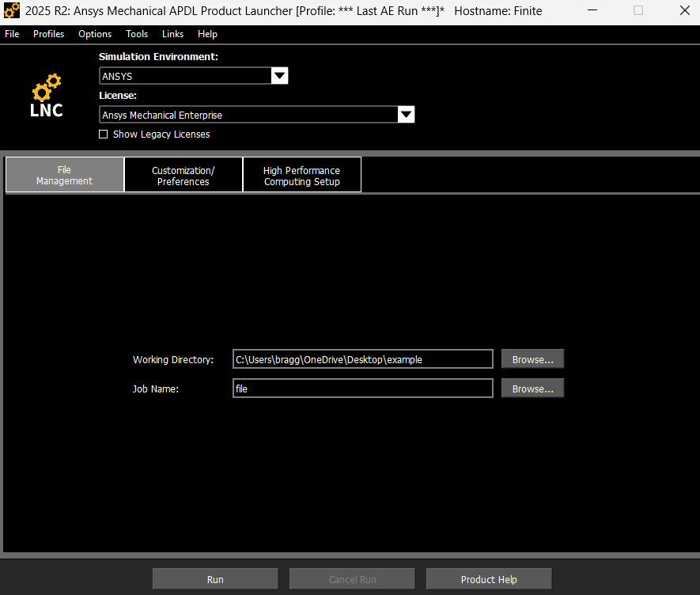This screenshot has height=595, width=700.
Task: Open Product Help
Action: [x=489, y=579]
